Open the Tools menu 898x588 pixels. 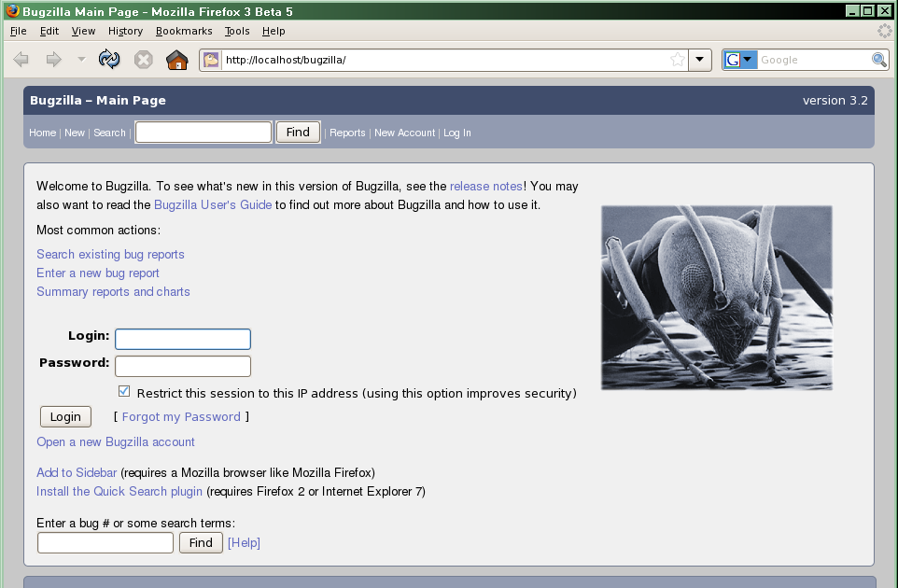pos(237,31)
